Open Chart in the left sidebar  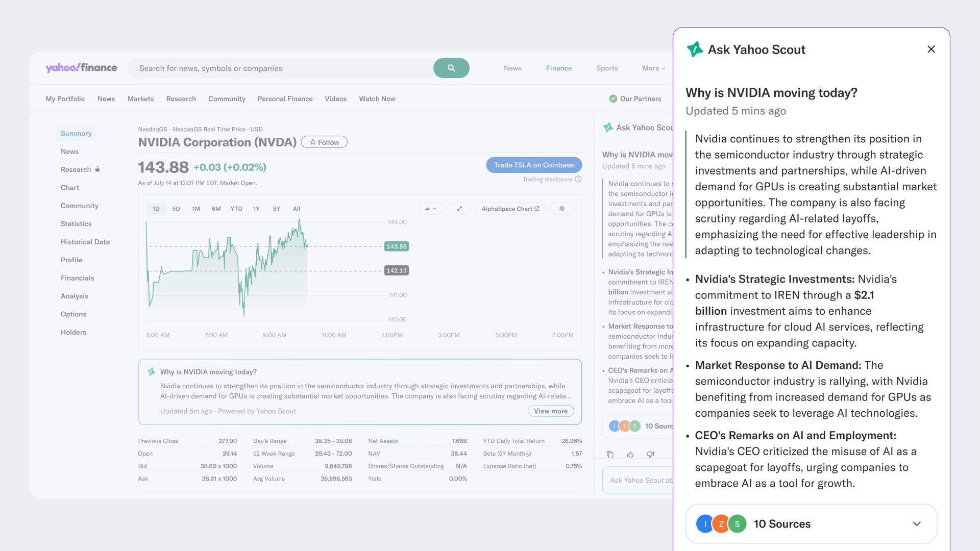coord(70,188)
